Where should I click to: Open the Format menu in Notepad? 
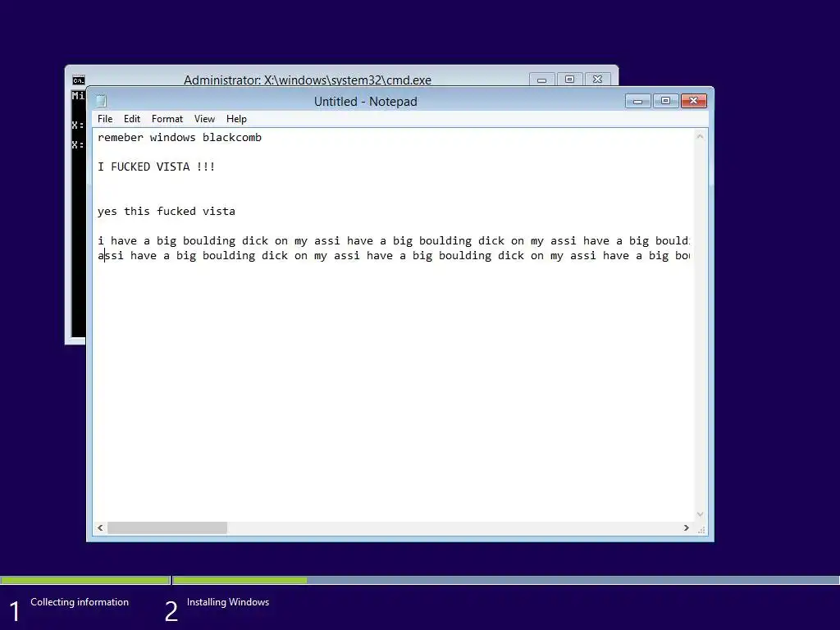point(167,119)
